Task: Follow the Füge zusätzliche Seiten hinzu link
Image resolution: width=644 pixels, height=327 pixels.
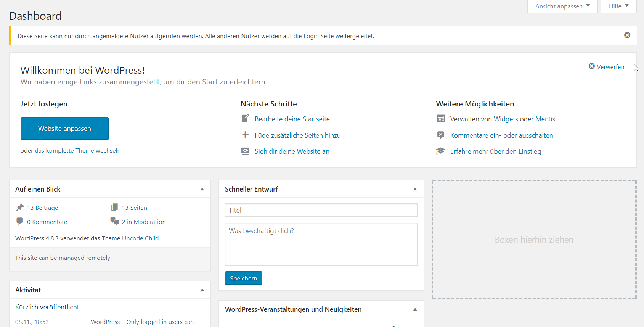Action: point(298,135)
